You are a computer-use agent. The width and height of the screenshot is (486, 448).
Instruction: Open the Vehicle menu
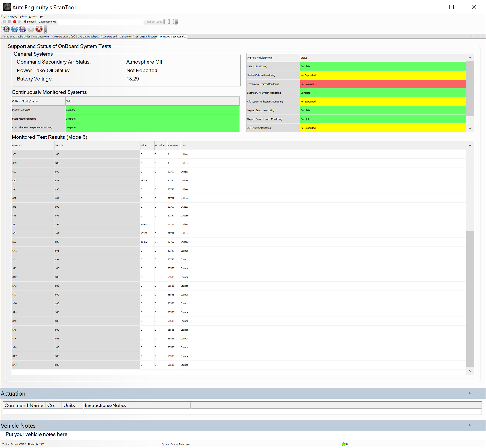coord(23,17)
